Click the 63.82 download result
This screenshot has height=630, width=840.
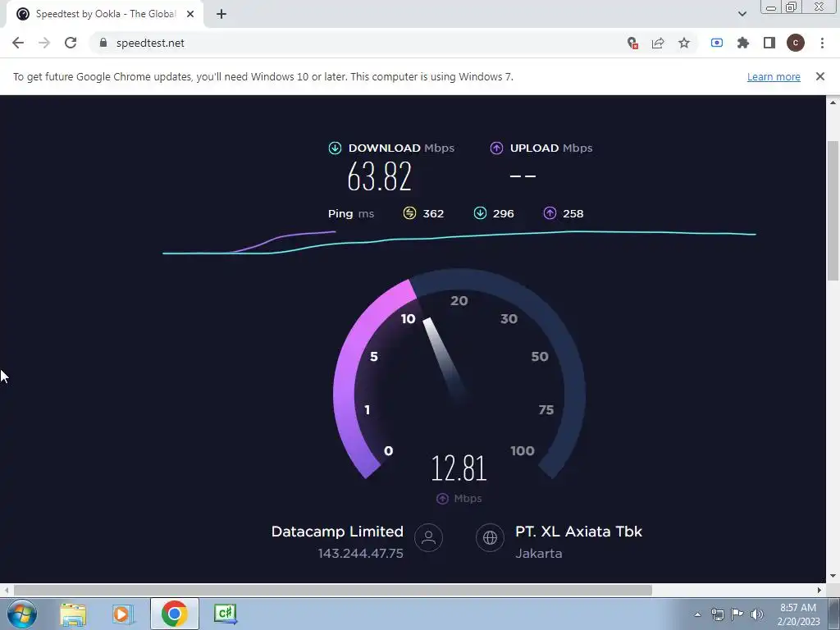[x=379, y=176]
